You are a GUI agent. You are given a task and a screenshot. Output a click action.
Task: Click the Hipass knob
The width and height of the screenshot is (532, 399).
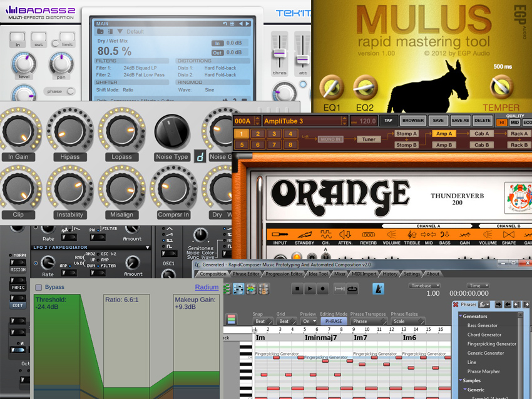[x=69, y=131]
